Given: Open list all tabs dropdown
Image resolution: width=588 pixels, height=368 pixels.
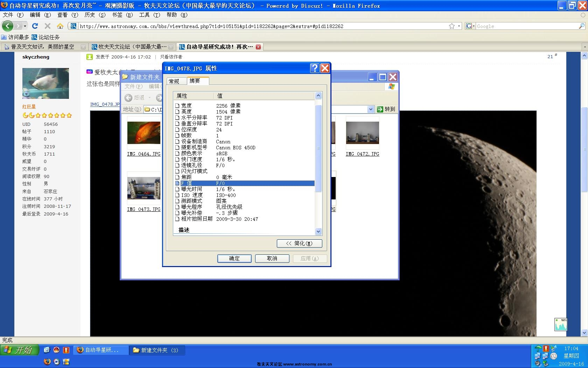Looking at the screenshot, I should [x=584, y=47].
